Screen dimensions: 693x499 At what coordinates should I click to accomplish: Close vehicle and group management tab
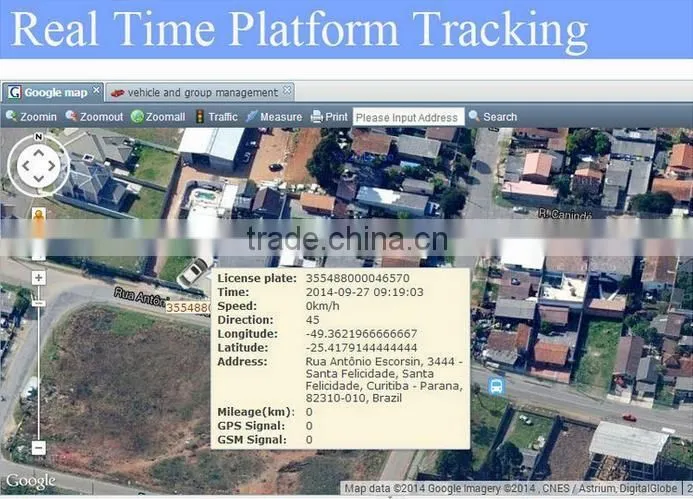click(x=287, y=91)
